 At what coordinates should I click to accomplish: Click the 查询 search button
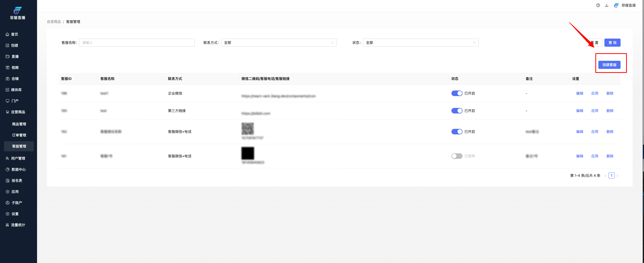(612, 43)
